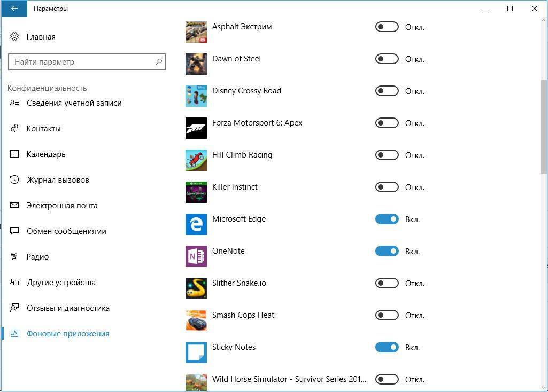Switch off Sticky Notes background toggle
548x392 pixels.
[x=387, y=347]
